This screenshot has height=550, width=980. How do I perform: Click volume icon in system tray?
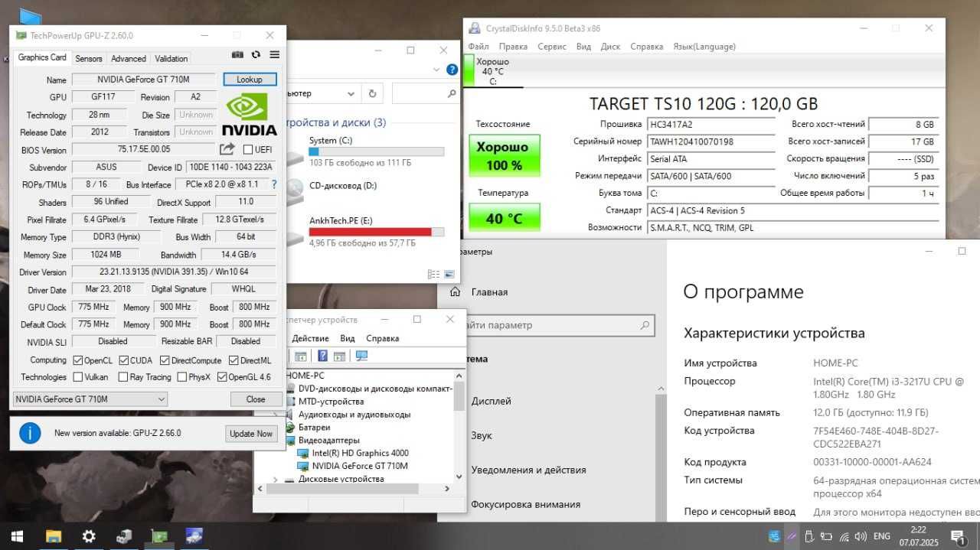(x=861, y=536)
